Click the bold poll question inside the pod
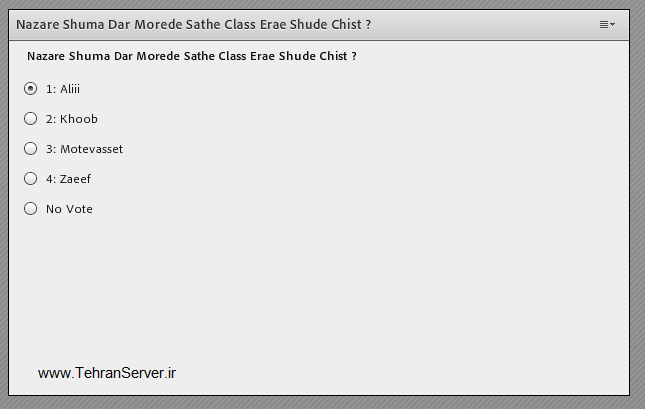Viewport: 645px width, 409px height. tap(192, 57)
